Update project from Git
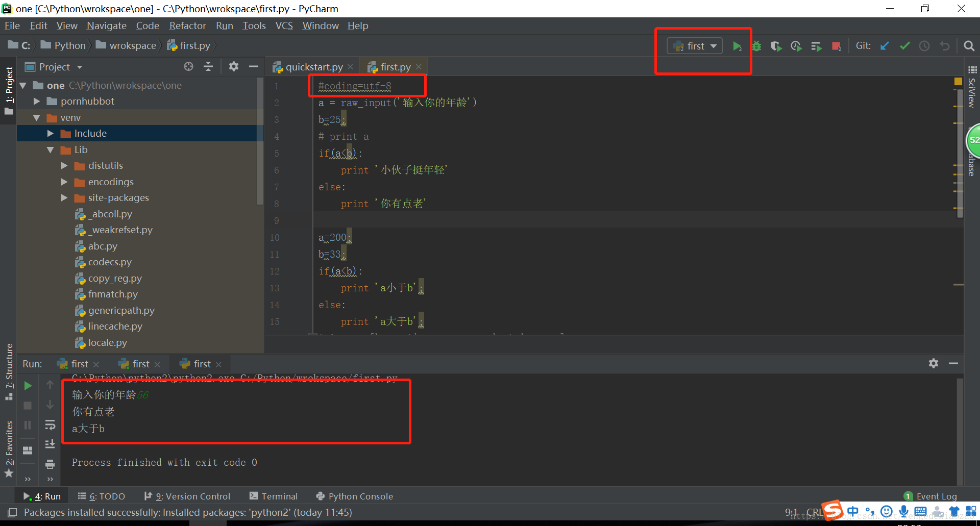Viewport: 980px width, 526px height. click(x=885, y=46)
